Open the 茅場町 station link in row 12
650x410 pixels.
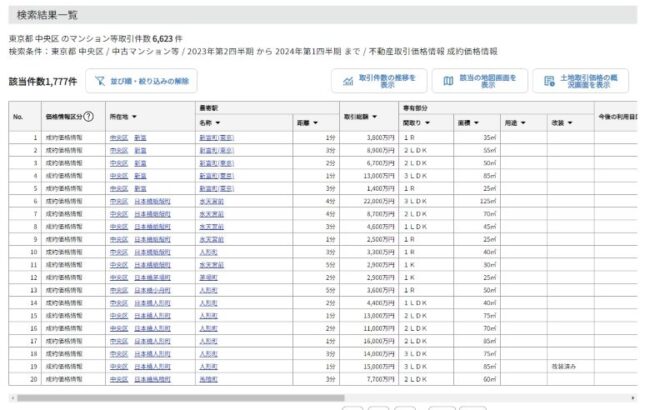coord(208,278)
